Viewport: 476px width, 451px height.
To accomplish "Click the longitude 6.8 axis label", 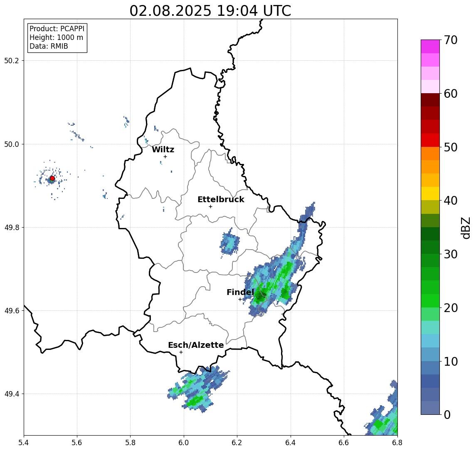I will coord(397,443).
